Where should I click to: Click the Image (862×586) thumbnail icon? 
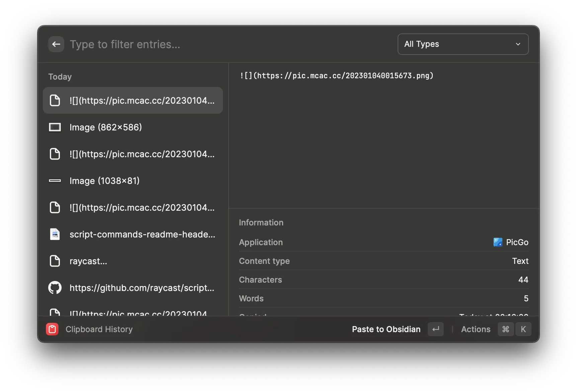click(x=55, y=127)
